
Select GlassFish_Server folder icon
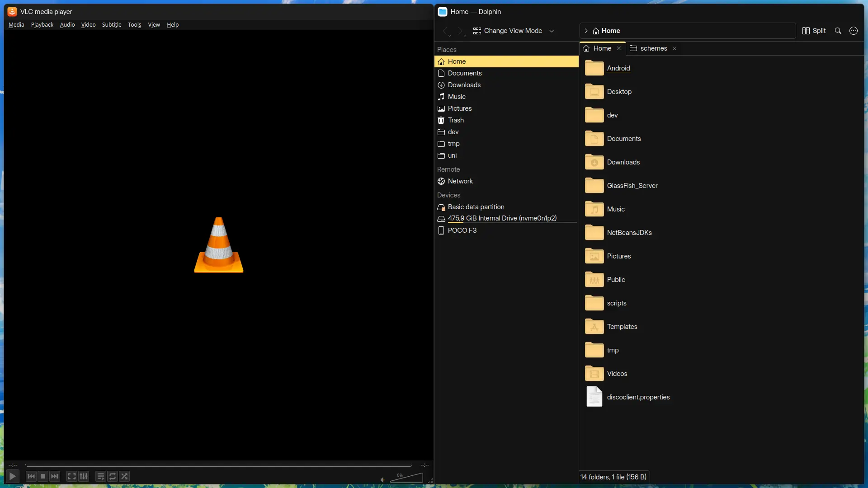(x=594, y=186)
